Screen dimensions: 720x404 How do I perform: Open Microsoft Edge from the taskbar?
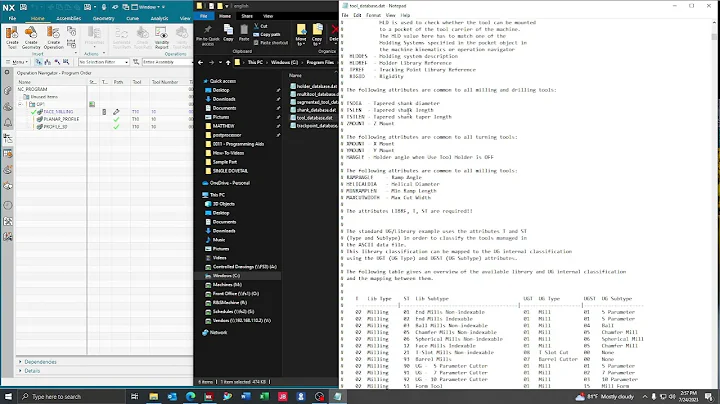point(190,396)
